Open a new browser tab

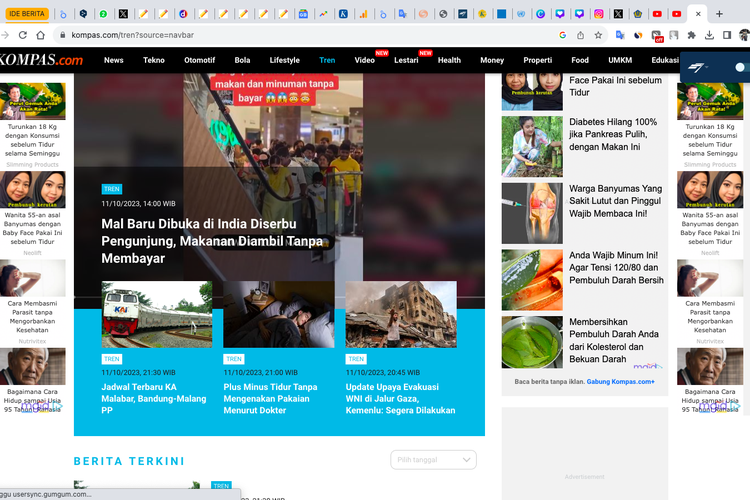(719, 14)
